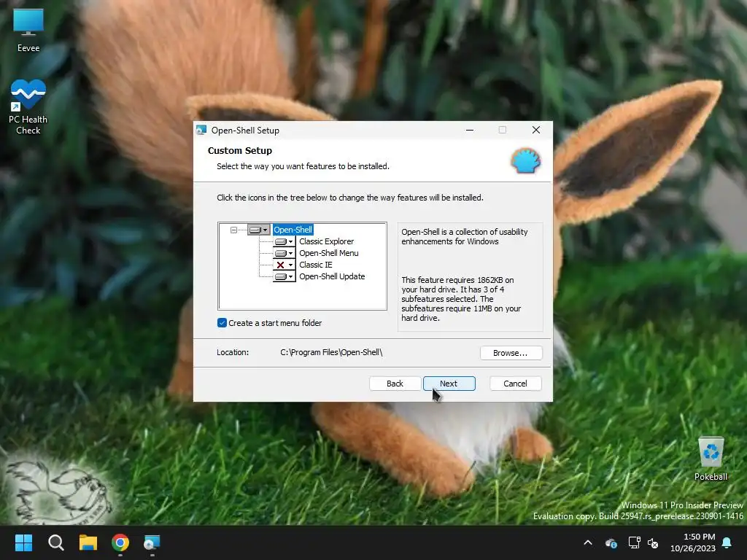This screenshot has height=560, width=747.
Task: Click the OneDrive tray icon
Action: point(611,542)
